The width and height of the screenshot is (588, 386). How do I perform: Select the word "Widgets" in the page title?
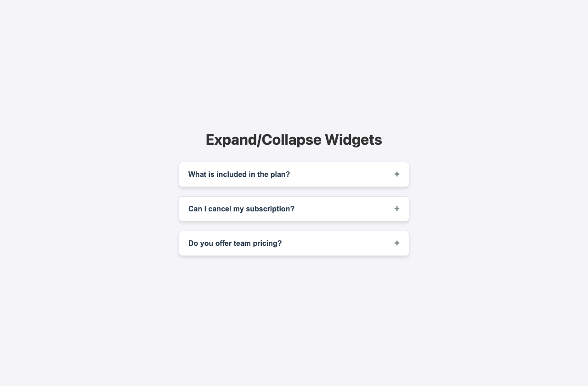(x=353, y=140)
